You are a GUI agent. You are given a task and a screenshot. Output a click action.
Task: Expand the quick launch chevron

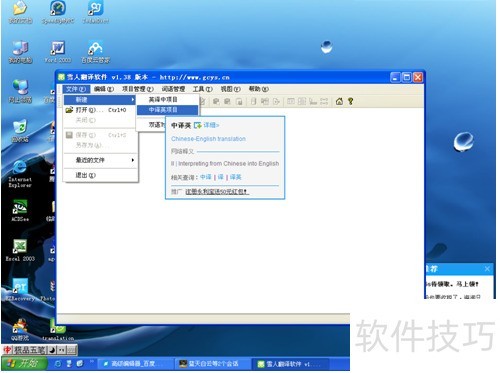(92, 361)
